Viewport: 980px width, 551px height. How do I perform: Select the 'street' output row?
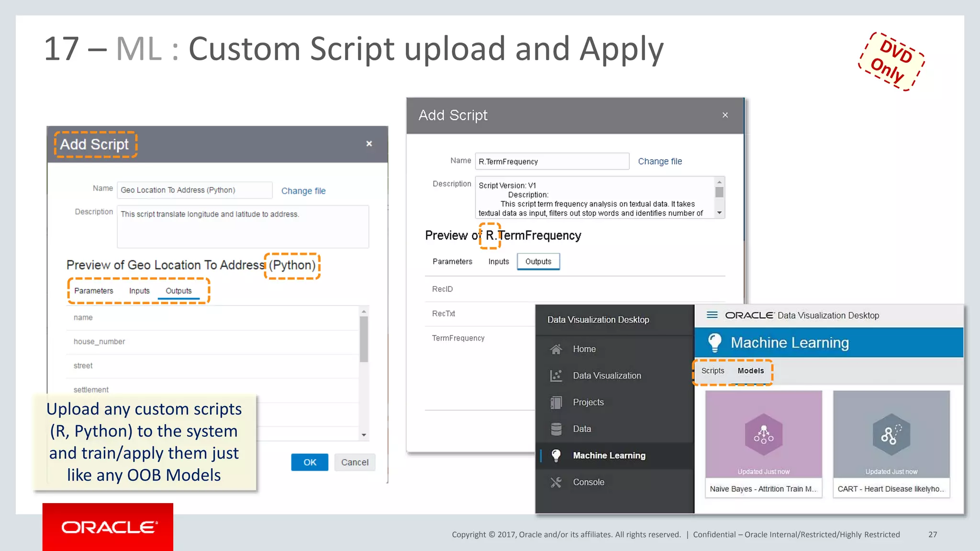pyautogui.click(x=212, y=366)
